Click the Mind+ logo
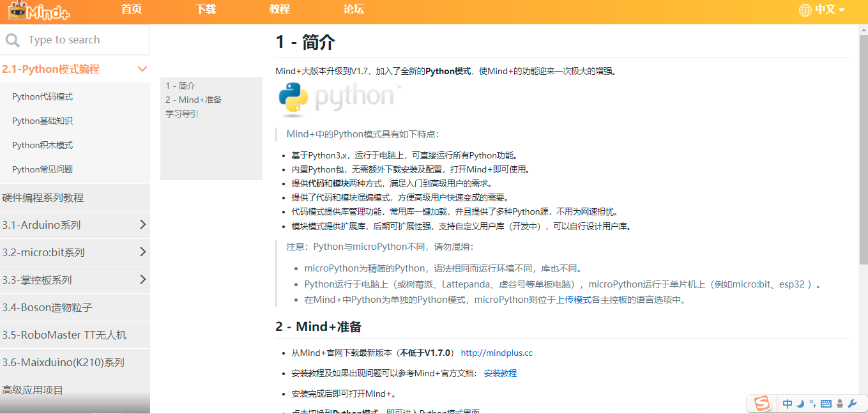The width and height of the screenshot is (868, 414). tap(39, 10)
